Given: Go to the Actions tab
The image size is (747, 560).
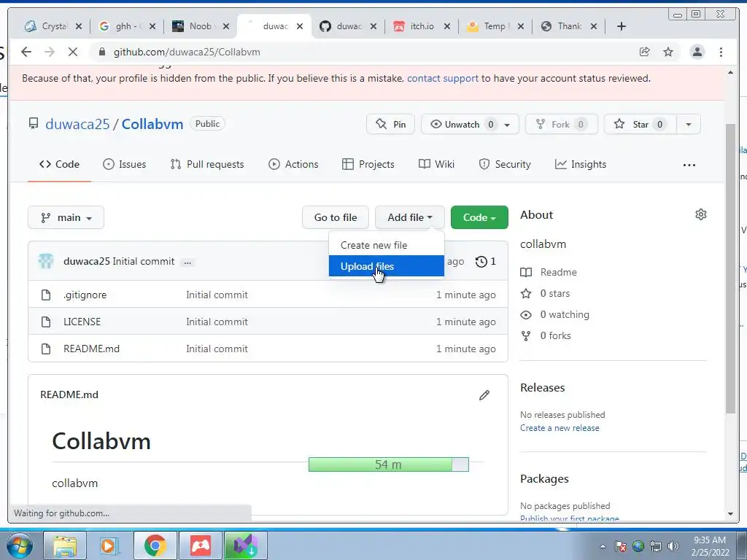Looking at the screenshot, I should click(x=293, y=164).
